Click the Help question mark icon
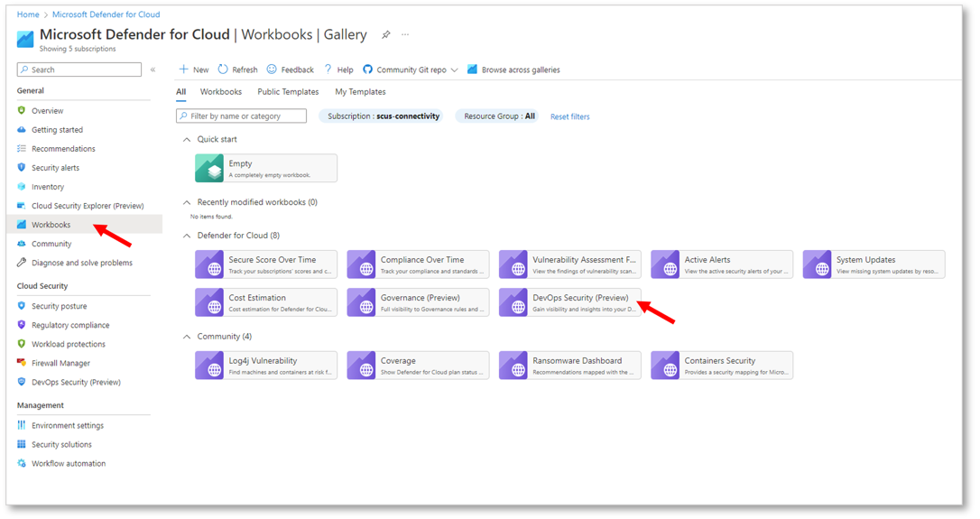 tap(328, 70)
